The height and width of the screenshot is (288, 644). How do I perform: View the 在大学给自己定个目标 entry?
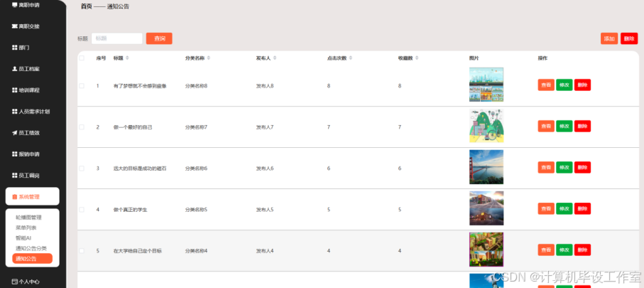tap(546, 250)
